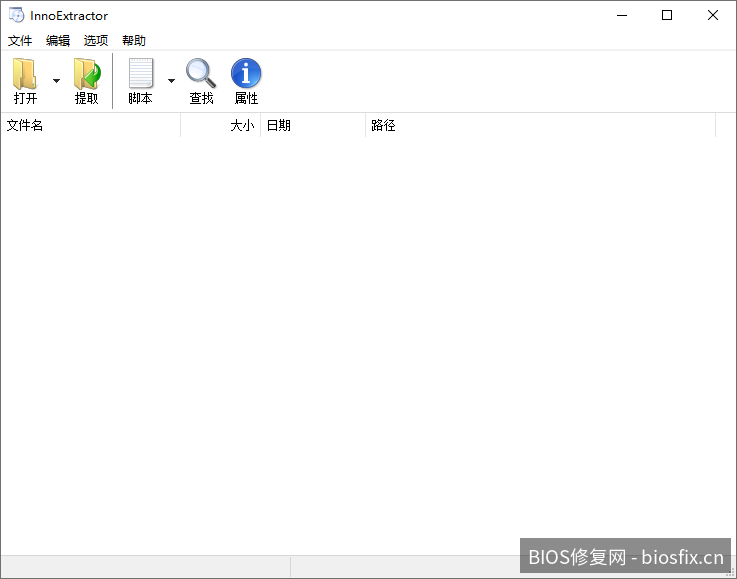Maximize the InnoExtractor window
Screen dimensions: 737x579
click(x=667, y=16)
